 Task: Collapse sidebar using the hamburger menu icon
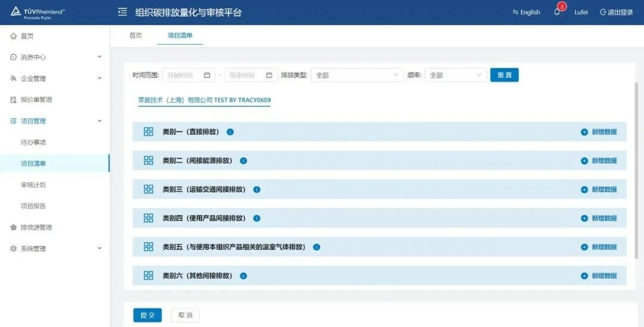click(x=122, y=12)
